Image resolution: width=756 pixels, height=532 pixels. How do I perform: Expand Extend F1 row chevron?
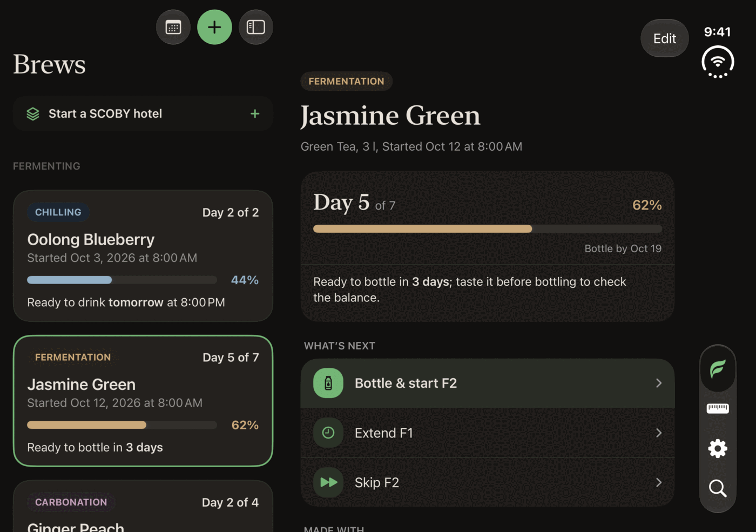click(x=659, y=433)
